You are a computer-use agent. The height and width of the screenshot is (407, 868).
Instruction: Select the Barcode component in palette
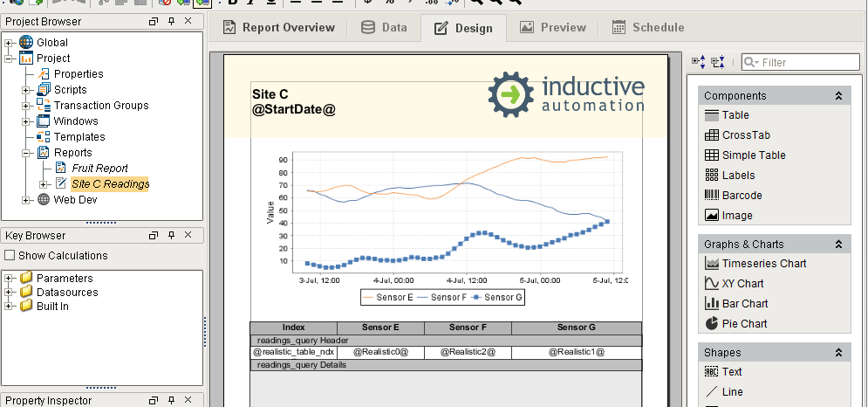(x=741, y=196)
